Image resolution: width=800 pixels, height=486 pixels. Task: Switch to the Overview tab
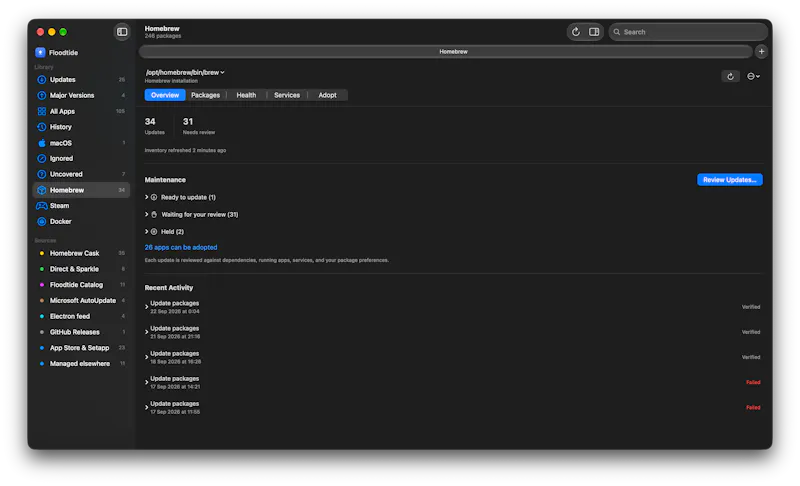(x=165, y=95)
